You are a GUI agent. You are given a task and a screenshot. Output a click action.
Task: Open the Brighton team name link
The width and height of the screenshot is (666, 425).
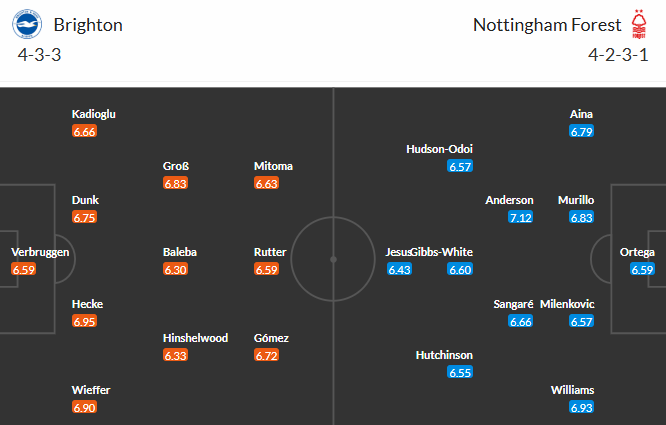pos(88,25)
